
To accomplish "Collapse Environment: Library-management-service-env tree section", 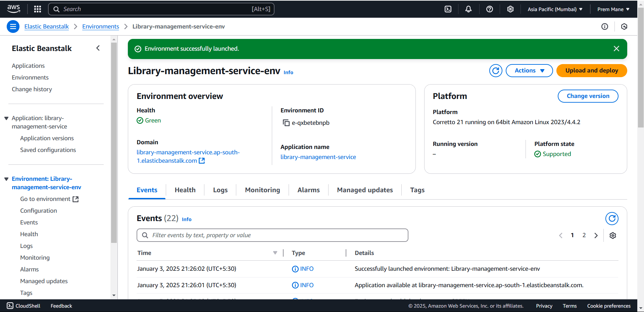I will pyautogui.click(x=6, y=179).
